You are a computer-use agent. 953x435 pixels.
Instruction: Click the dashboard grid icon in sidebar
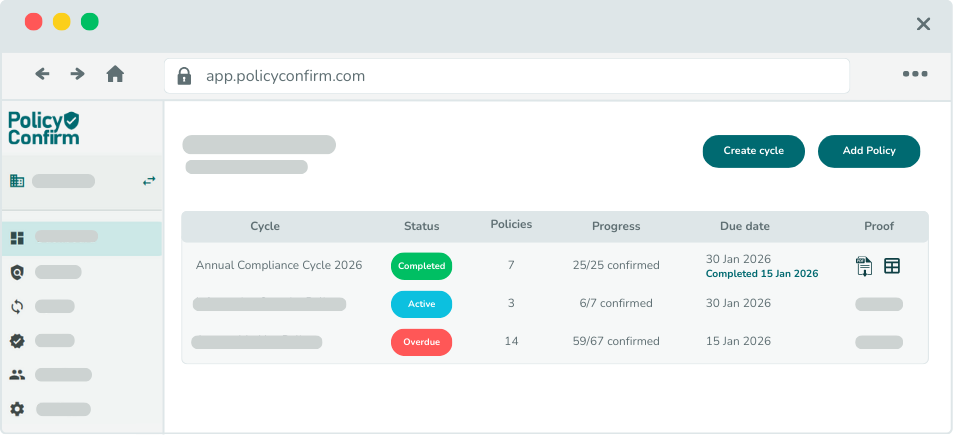point(17,238)
